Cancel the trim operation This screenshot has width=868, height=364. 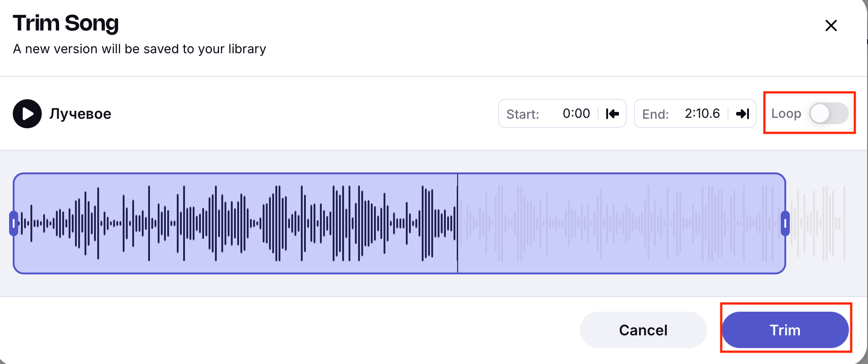pyautogui.click(x=643, y=330)
